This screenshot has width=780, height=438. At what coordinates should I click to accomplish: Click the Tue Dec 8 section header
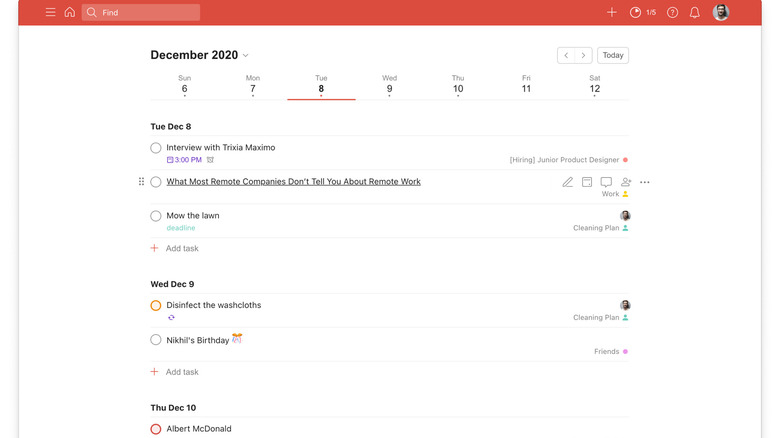point(171,126)
